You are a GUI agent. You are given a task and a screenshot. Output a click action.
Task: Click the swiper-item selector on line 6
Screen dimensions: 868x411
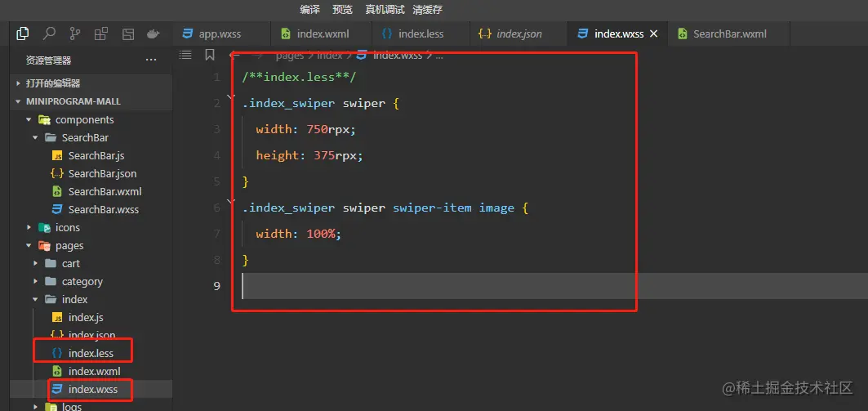click(x=432, y=208)
